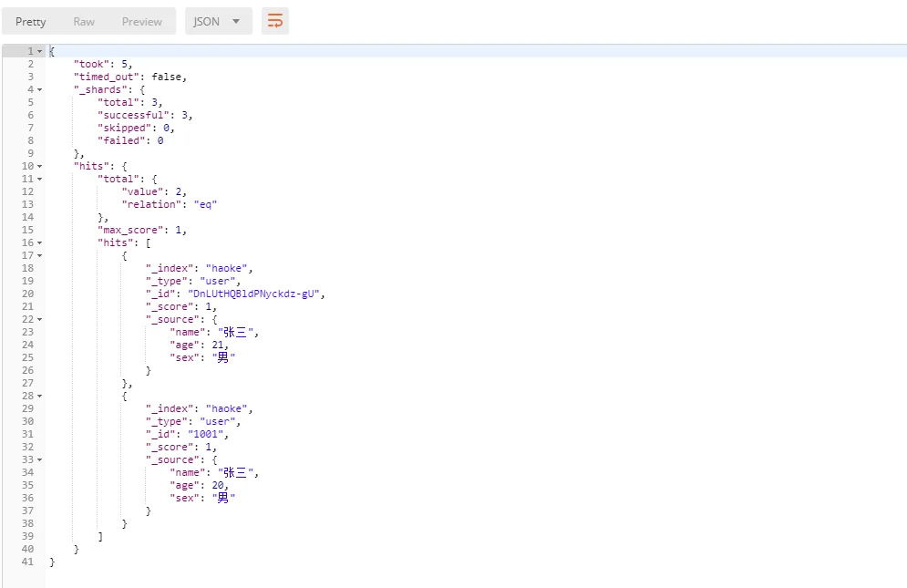Click the "timed_out" key
The width and height of the screenshot is (907, 588).
click(x=107, y=77)
